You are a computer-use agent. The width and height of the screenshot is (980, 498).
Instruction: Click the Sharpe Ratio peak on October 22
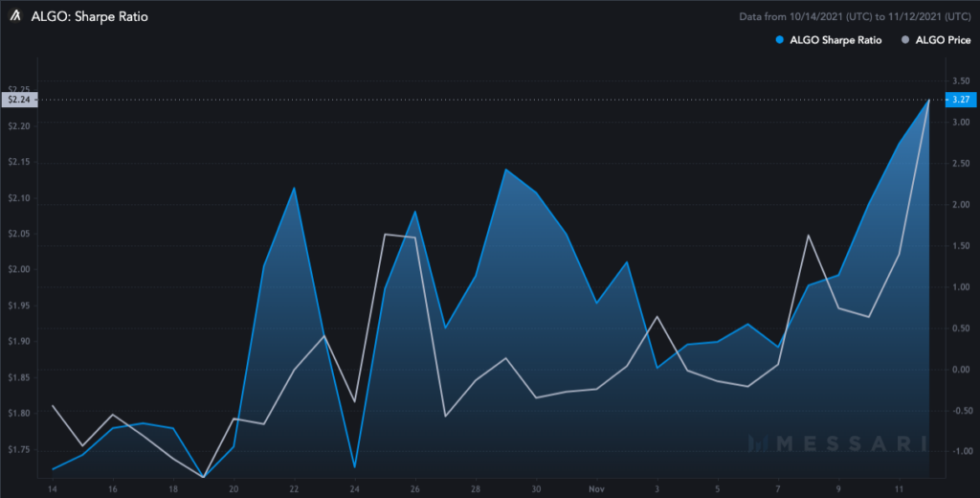coord(294,188)
